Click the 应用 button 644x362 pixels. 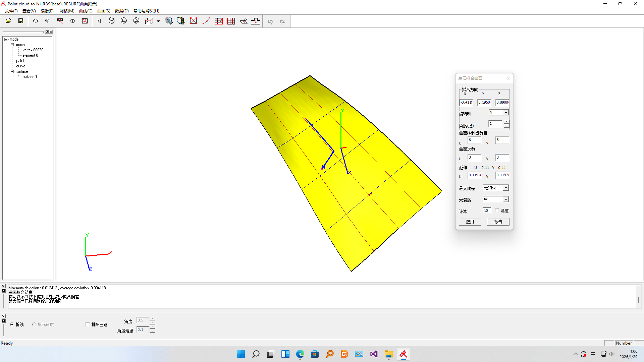pos(470,222)
